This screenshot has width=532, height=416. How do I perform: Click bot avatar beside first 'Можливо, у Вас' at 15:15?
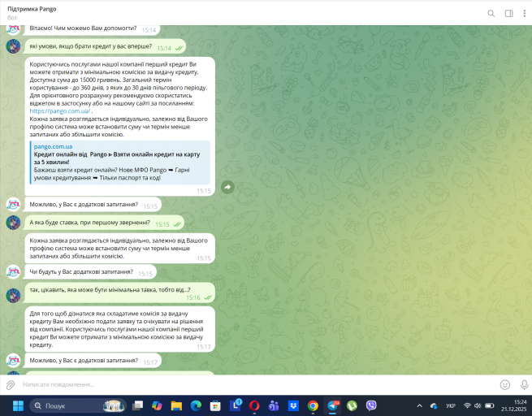tap(14, 204)
